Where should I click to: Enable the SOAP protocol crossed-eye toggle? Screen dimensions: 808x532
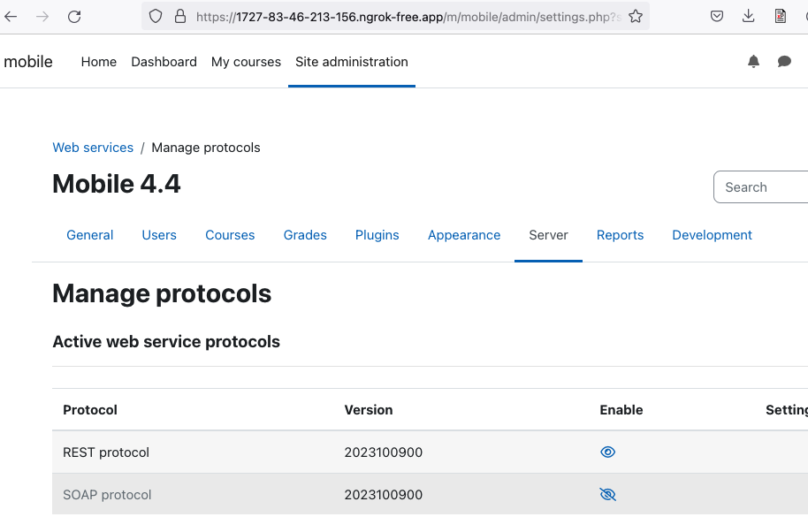608,494
